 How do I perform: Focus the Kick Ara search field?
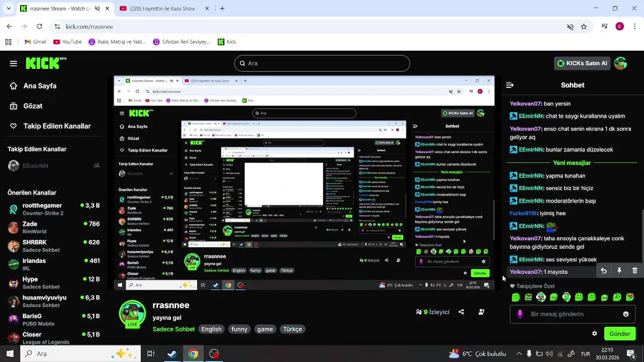pyautogui.click(x=322, y=63)
